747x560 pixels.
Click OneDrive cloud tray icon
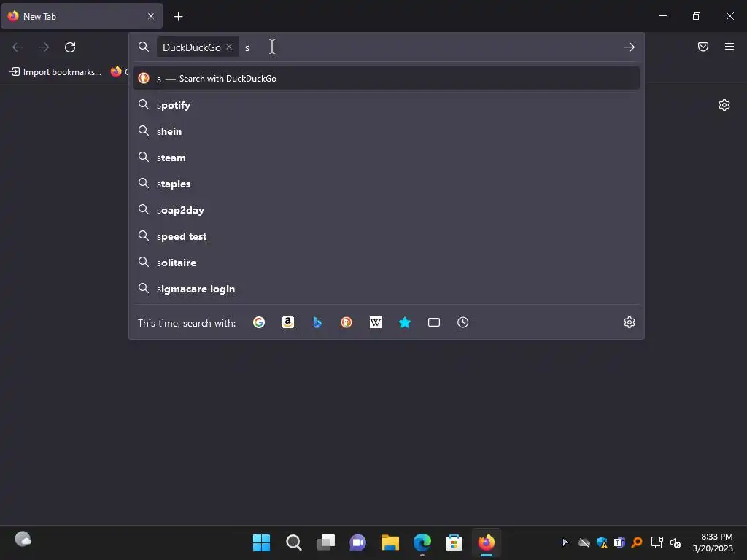click(584, 542)
